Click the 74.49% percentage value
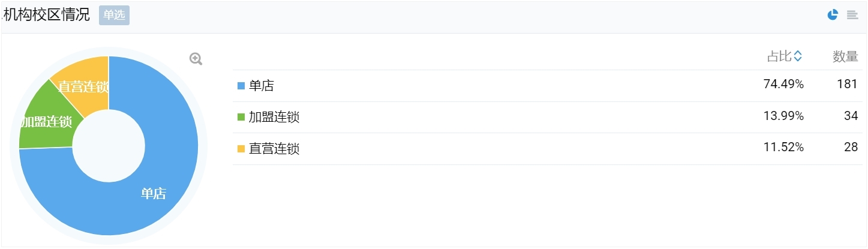 (x=783, y=85)
